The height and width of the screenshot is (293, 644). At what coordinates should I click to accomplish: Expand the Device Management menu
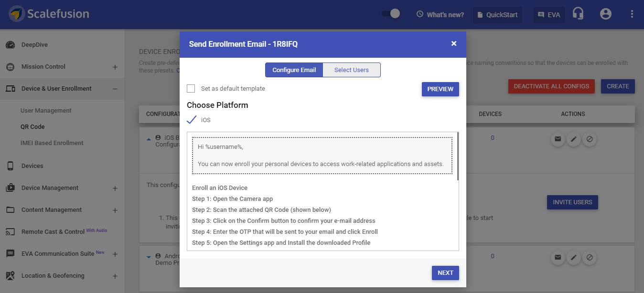(115, 188)
